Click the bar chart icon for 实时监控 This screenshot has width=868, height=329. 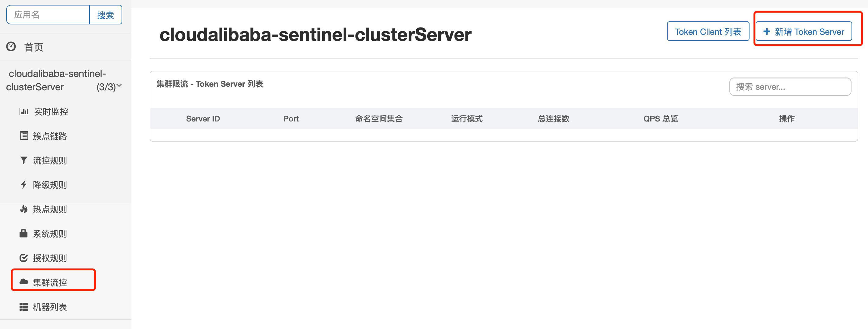pyautogui.click(x=24, y=111)
